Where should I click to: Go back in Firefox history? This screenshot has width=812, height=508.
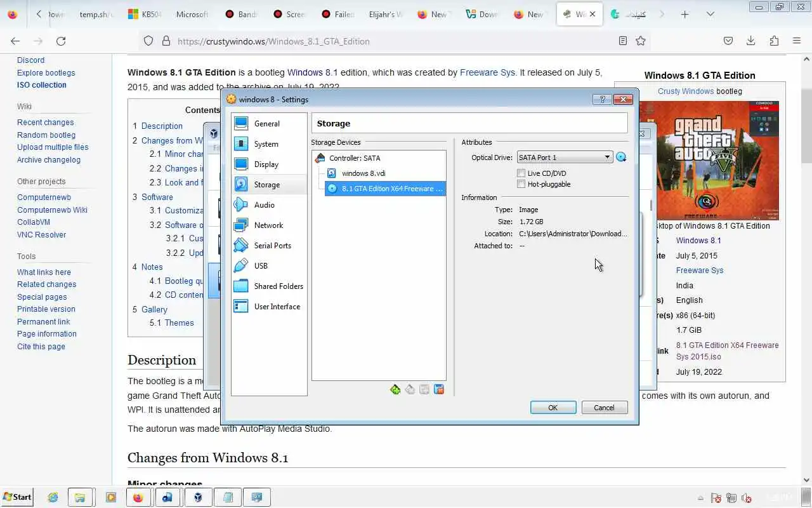(x=15, y=41)
